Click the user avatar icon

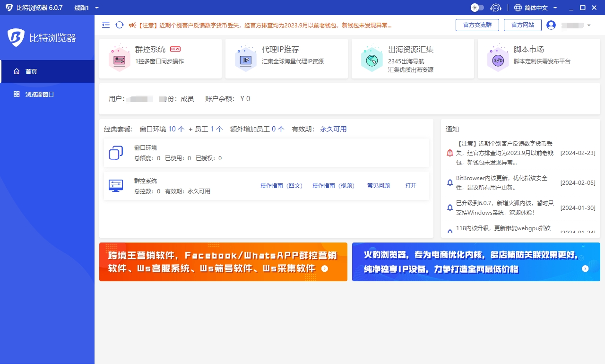click(551, 25)
